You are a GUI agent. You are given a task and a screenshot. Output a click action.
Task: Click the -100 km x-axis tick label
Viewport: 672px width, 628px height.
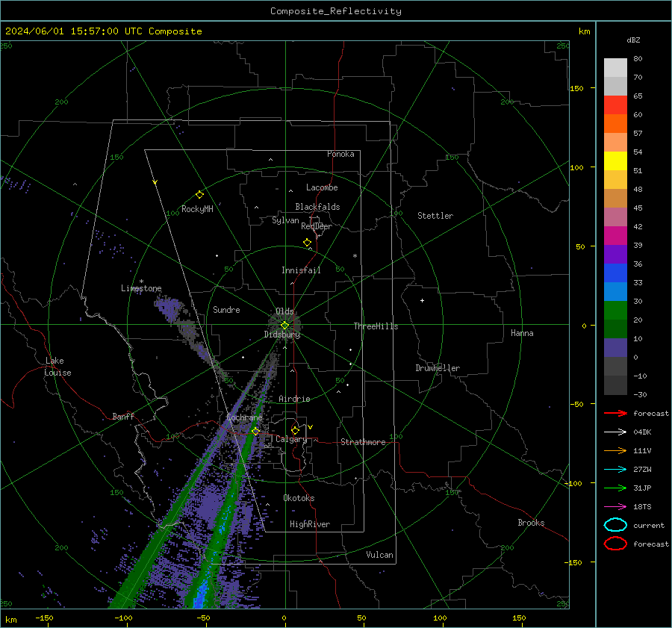(123, 618)
